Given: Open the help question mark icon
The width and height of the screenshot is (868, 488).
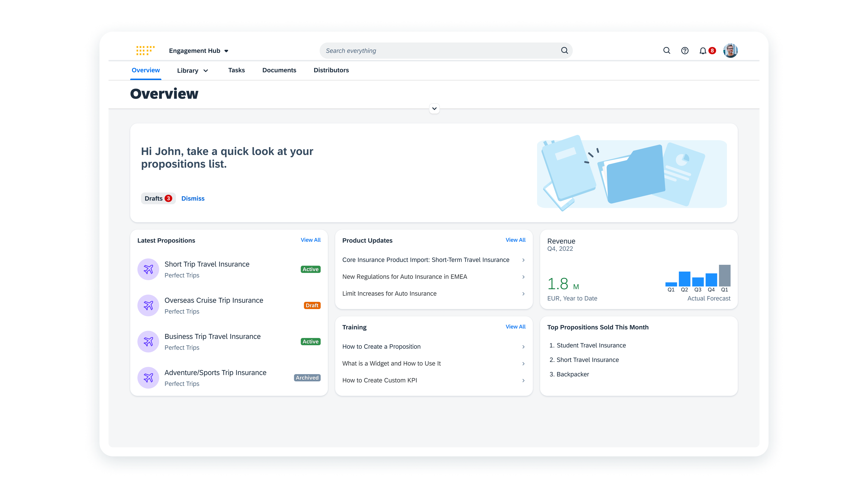Looking at the screenshot, I should coord(685,51).
